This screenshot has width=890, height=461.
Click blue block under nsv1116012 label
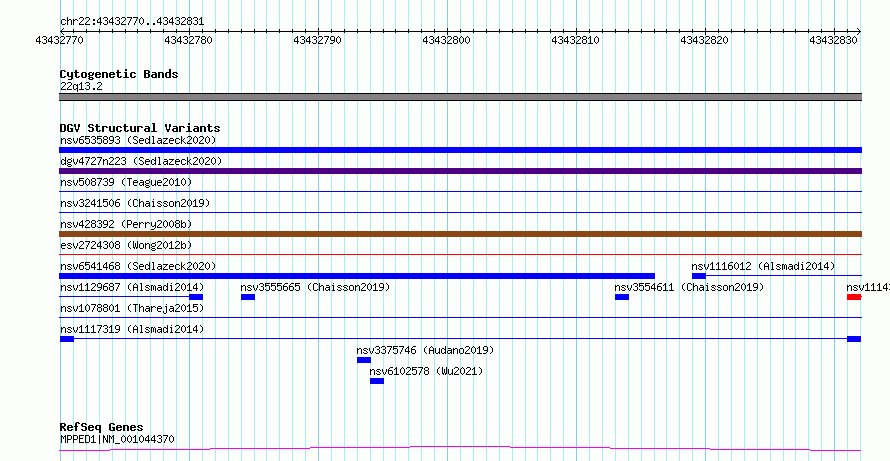(x=699, y=276)
